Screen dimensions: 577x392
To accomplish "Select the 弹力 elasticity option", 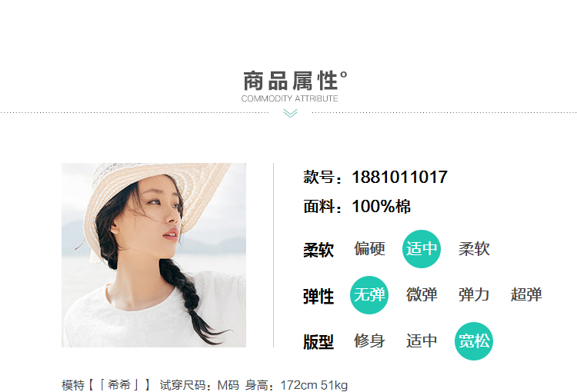I will (474, 295).
